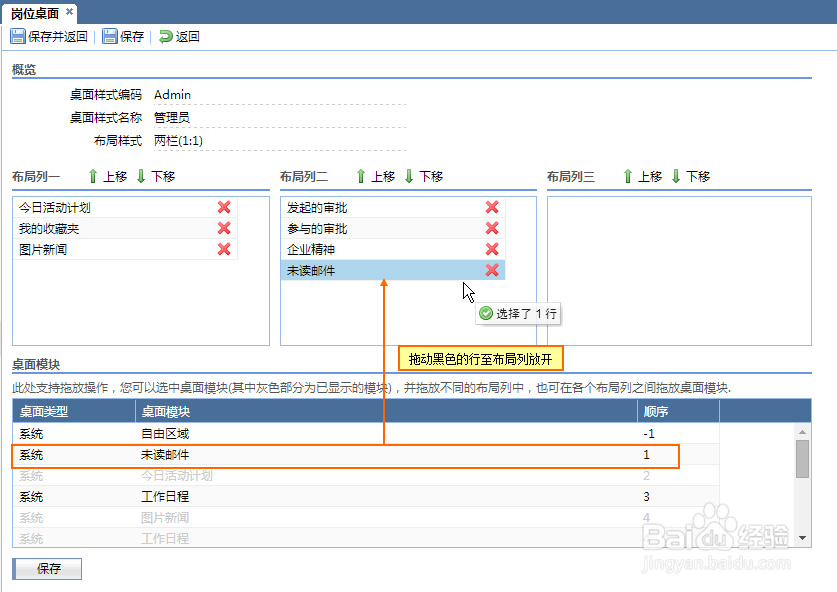Move up in 布局列一 using 上移
Screen dimensions: 837x592
(x=107, y=176)
